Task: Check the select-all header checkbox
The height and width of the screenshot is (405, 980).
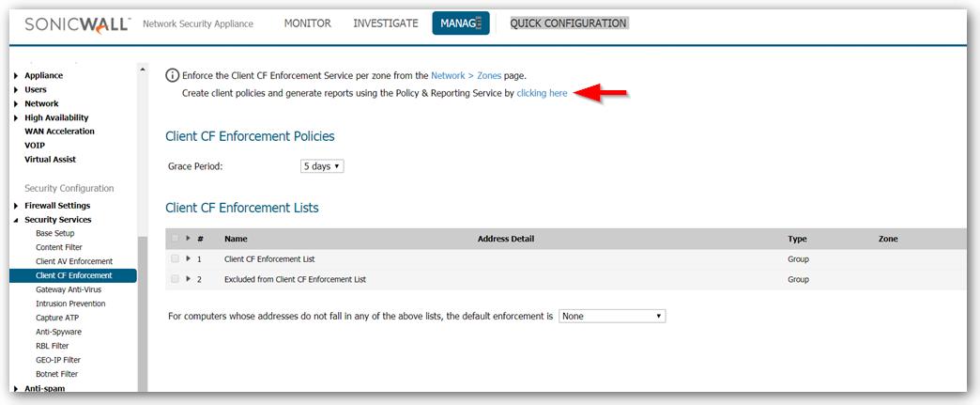Action: click(176, 239)
